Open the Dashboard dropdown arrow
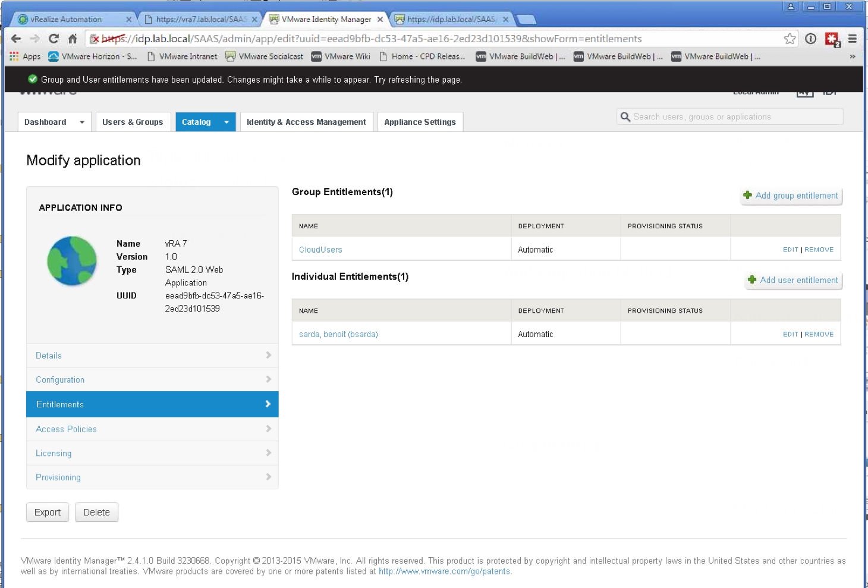 pos(82,122)
